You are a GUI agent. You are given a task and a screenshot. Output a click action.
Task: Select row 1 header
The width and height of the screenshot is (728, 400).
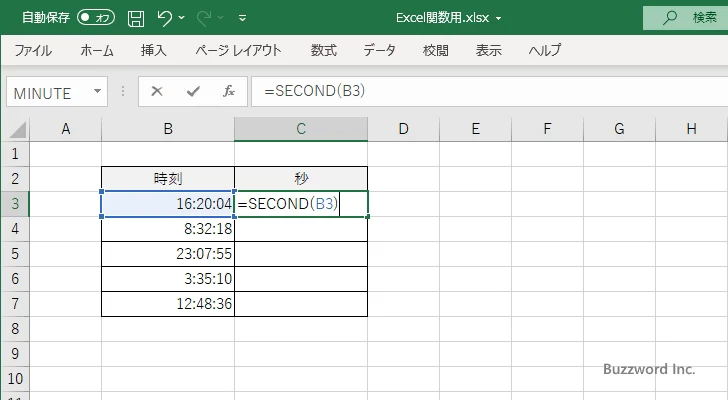coord(15,154)
